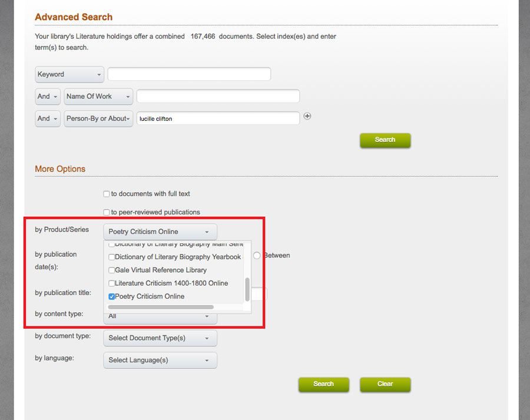Viewport: 530px width, 420px height.
Task: Click the horizontal scrollbar in product list
Action: point(160,307)
